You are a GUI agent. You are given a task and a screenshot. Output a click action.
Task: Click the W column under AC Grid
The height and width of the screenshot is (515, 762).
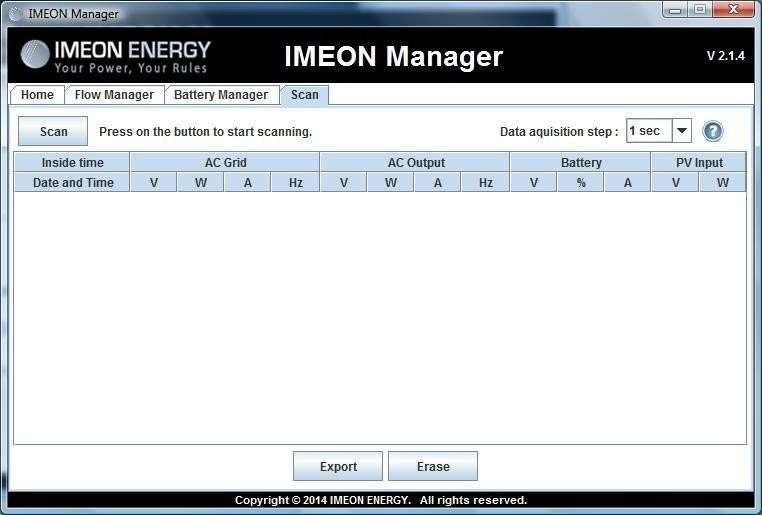click(x=201, y=183)
